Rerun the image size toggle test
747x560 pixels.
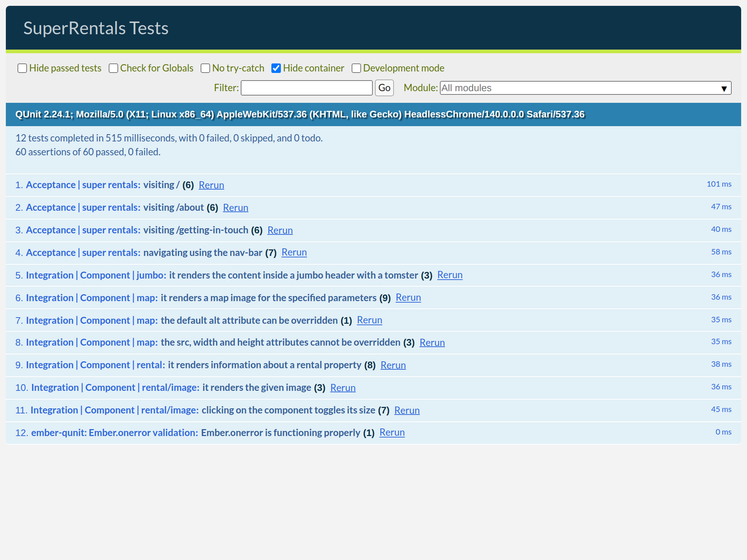pos(407,410)
